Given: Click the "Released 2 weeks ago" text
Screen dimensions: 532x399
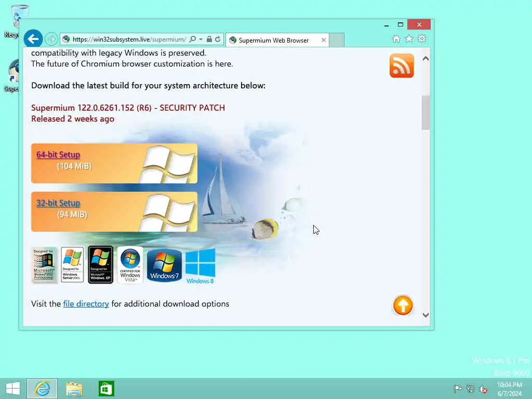Looking at the screenshot, I should click(73, 119).
